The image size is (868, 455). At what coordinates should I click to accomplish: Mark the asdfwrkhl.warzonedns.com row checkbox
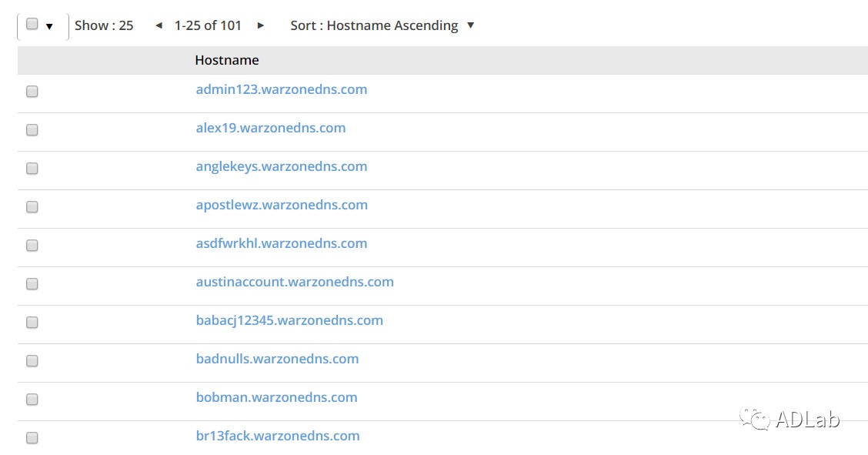point(32,246)
